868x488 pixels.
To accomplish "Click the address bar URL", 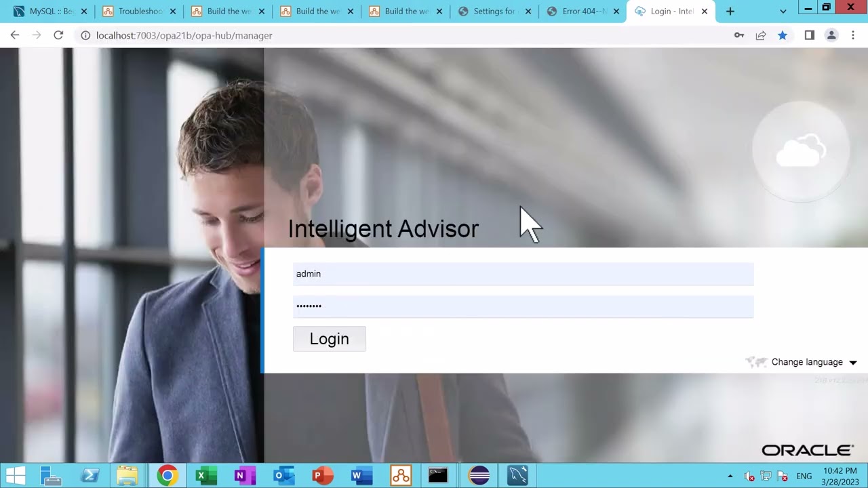I will [x=184, y=35].
